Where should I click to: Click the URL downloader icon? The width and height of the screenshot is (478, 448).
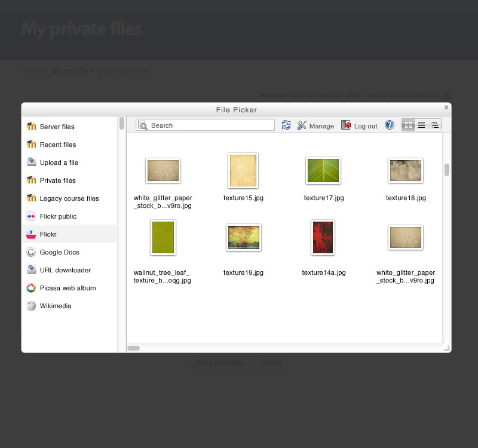(x=32, y=269)
